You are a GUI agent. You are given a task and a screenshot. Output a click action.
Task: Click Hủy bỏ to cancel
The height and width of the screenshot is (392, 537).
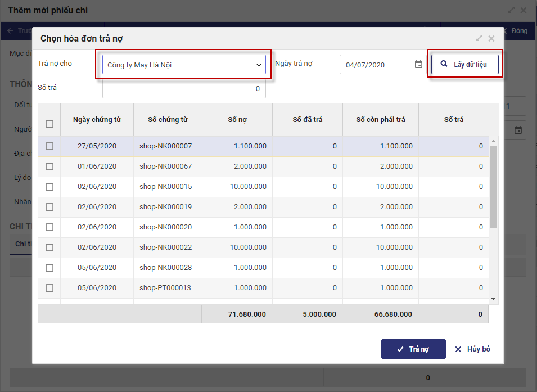pos(472,349)
